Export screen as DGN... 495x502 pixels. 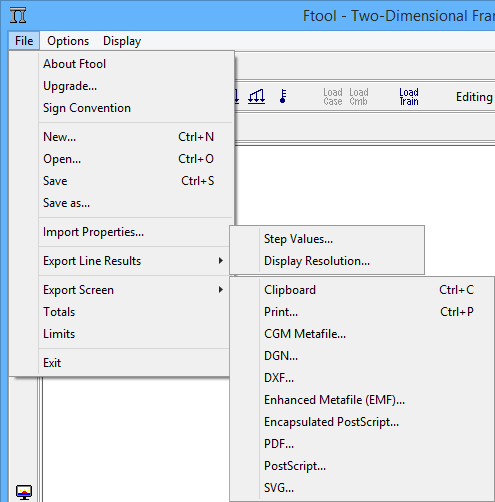click(362, 356)
